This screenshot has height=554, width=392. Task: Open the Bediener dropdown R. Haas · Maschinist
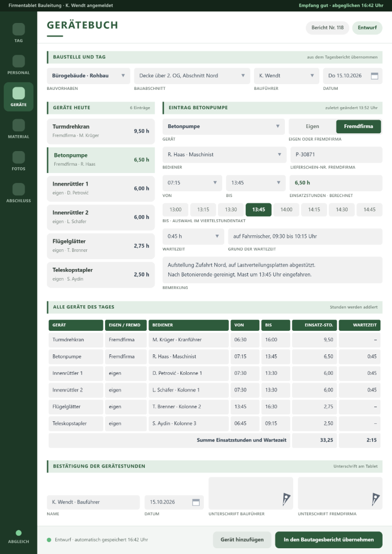tap(224, 155)
